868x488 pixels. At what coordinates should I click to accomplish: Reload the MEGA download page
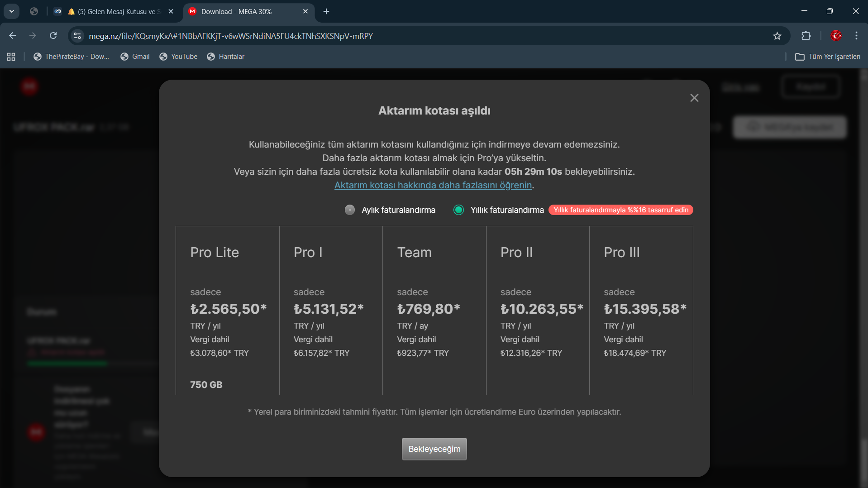53,36
